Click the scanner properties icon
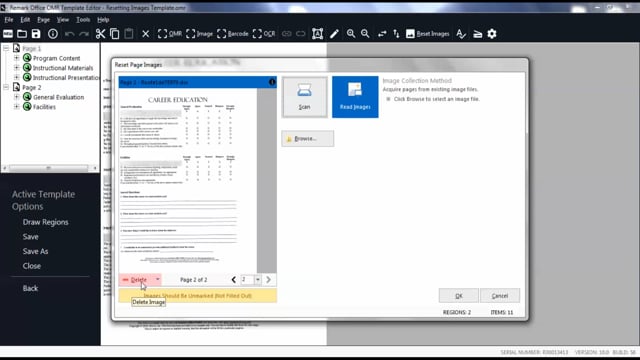 click(x=478, y=34)
